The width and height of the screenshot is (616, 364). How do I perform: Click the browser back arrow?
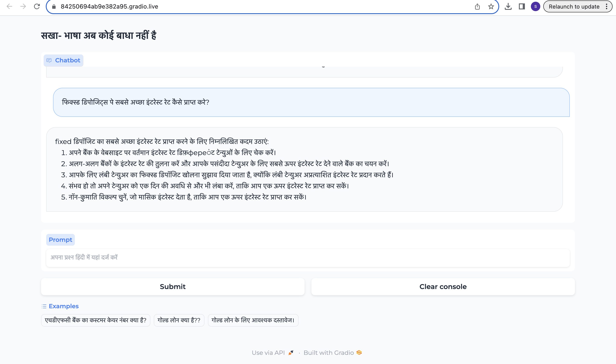[x=9, y=6]
